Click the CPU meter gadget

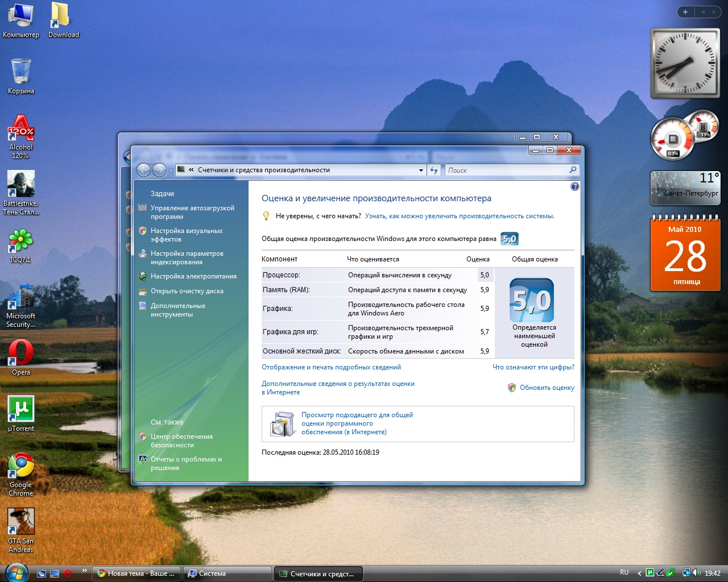pyautogui.click(x=673, y=139)
